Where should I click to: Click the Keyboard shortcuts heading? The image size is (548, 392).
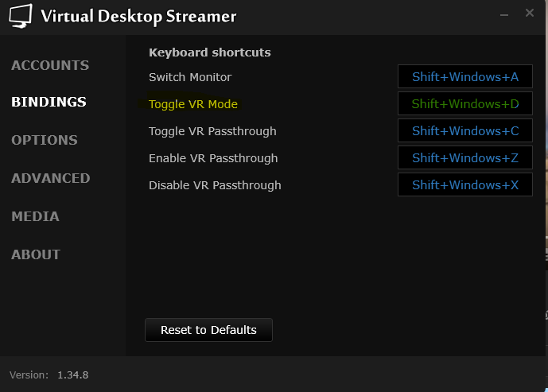tap(210, 52)
